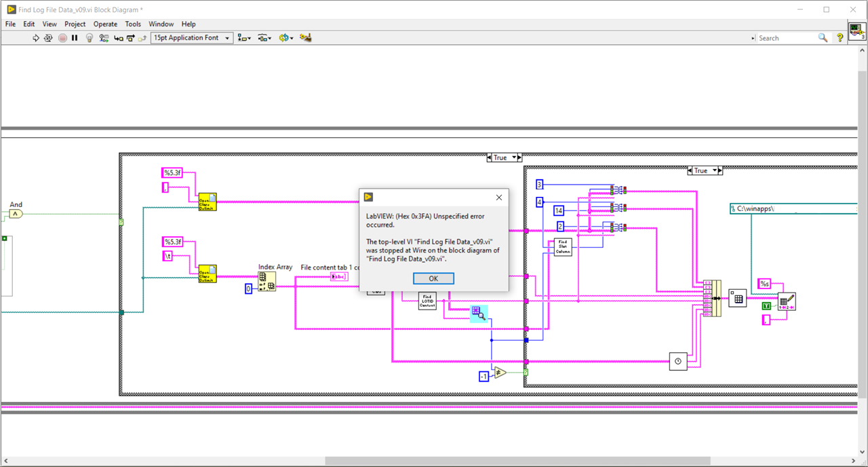This screenshot has width=868, height=467.
Task: Click the -1 numeric constant
Action: 484,376
